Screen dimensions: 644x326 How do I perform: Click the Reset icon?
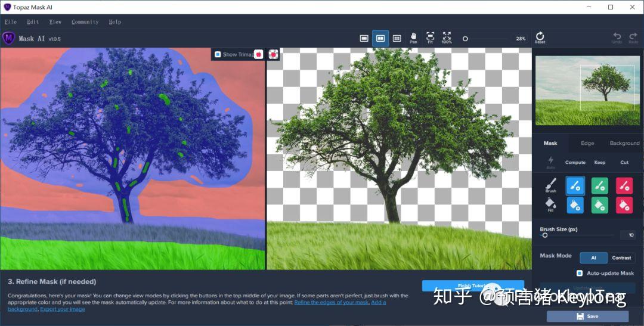540,38
